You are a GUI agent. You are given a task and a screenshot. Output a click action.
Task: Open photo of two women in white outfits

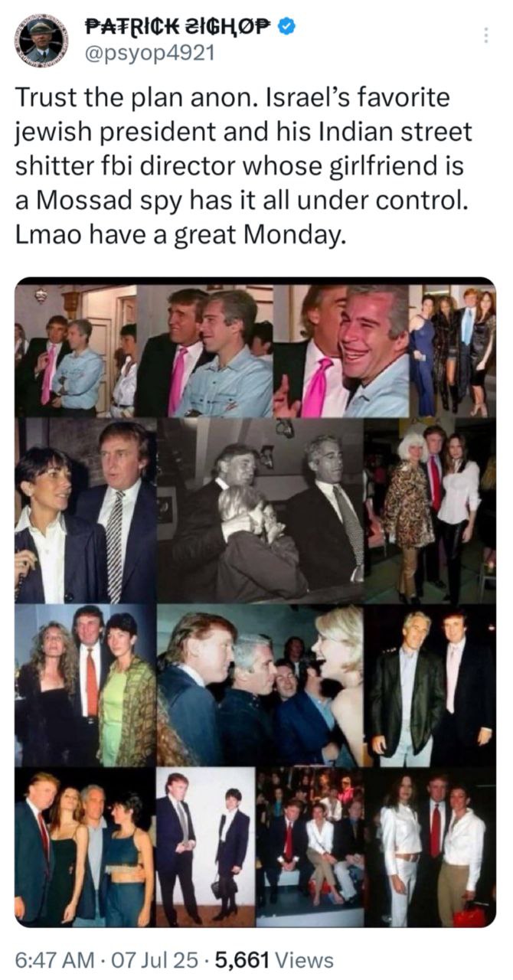430,847
